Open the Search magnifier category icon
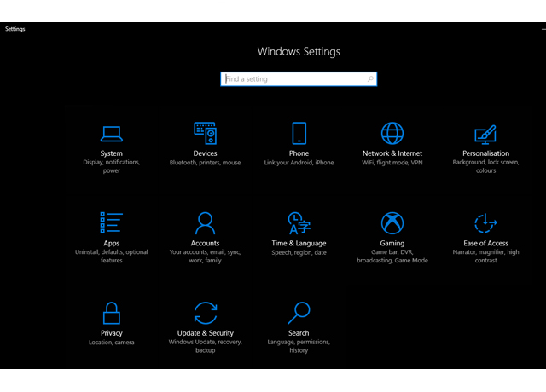This screenshot has width=546, height=392. click(x=299, y=313)
